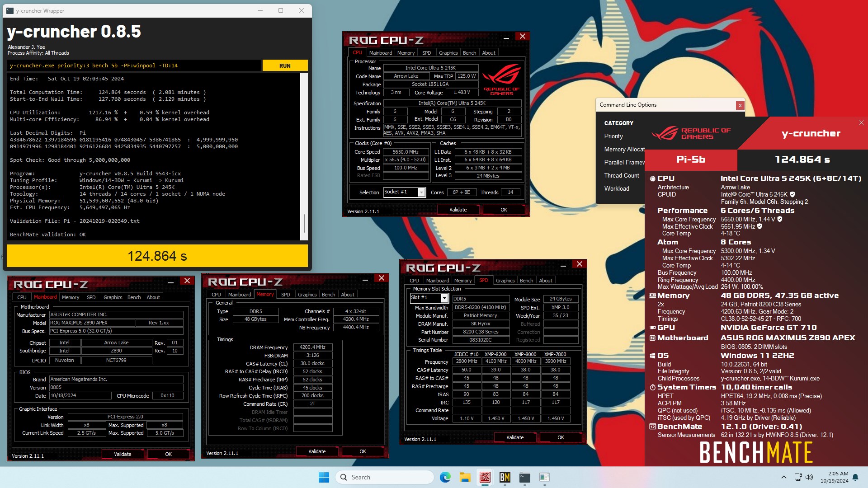Click the CPUID verified shield icon
868x488 pixels.
(793, 195)
